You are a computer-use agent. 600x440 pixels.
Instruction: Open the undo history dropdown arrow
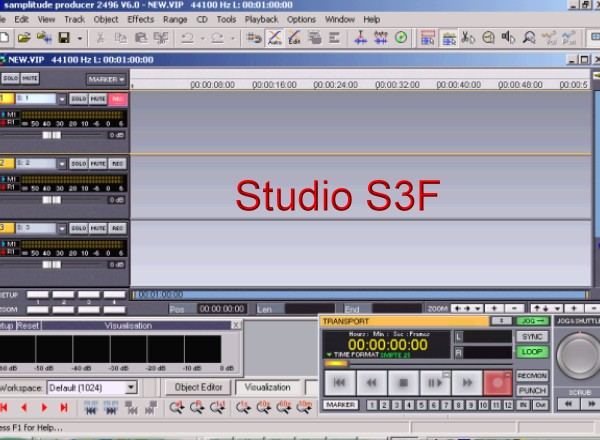tap(202, 38)
